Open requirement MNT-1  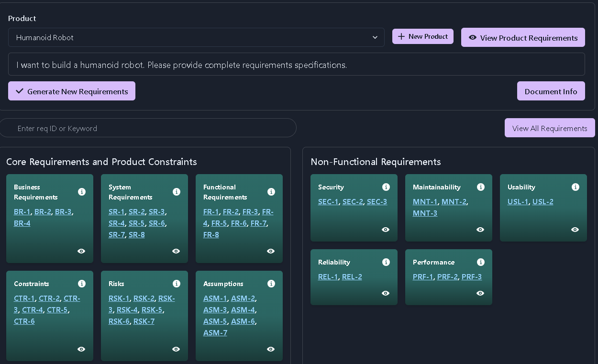pyautogui.click(x=425, y=201)
